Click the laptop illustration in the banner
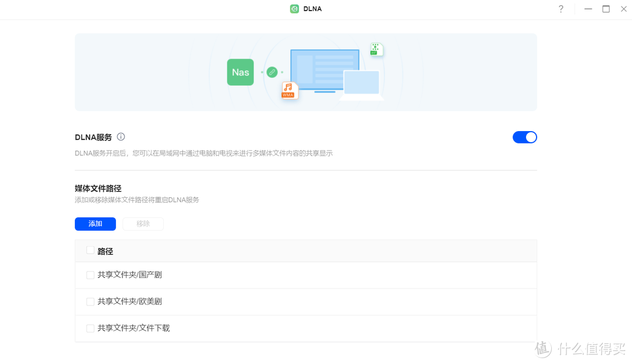 tap(361, 84)
